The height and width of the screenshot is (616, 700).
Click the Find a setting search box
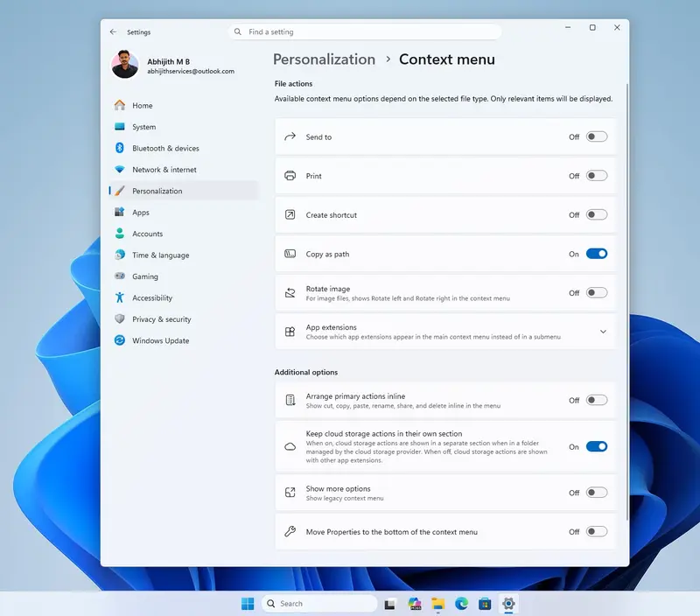[365, 31]
